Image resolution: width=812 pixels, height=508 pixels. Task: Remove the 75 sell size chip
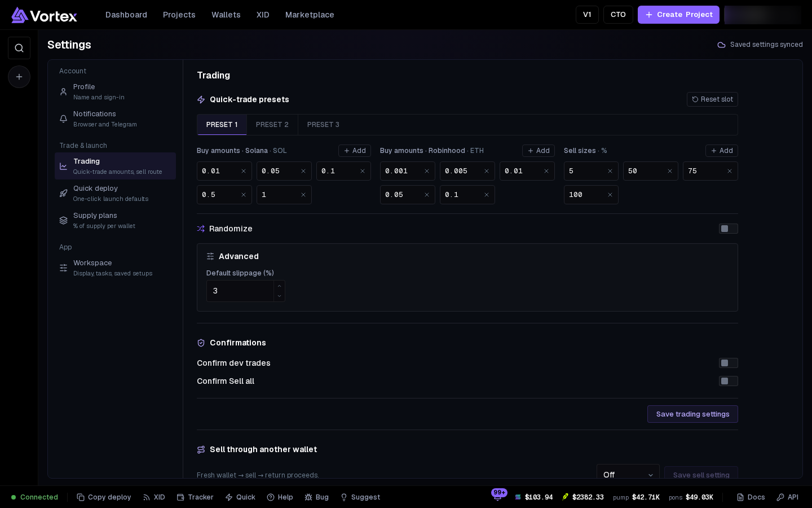[x=730, y=171]
